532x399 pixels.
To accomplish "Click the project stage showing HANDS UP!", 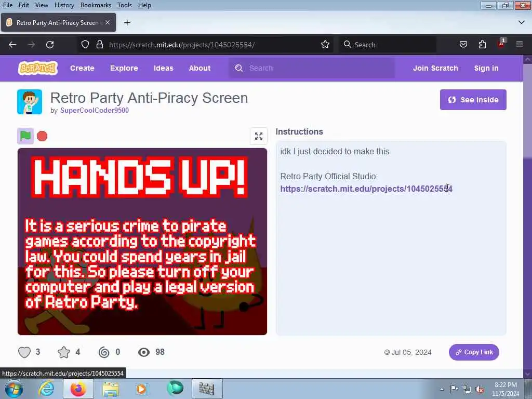I will click(x=142, y=242).
